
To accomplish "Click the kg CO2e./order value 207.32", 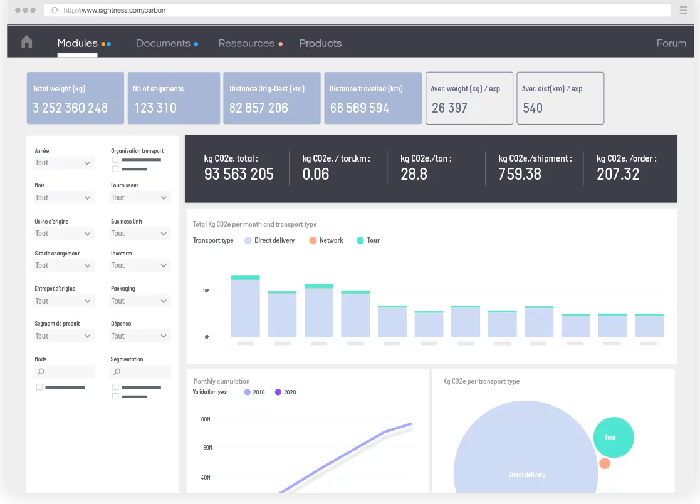I will point(618,174).
